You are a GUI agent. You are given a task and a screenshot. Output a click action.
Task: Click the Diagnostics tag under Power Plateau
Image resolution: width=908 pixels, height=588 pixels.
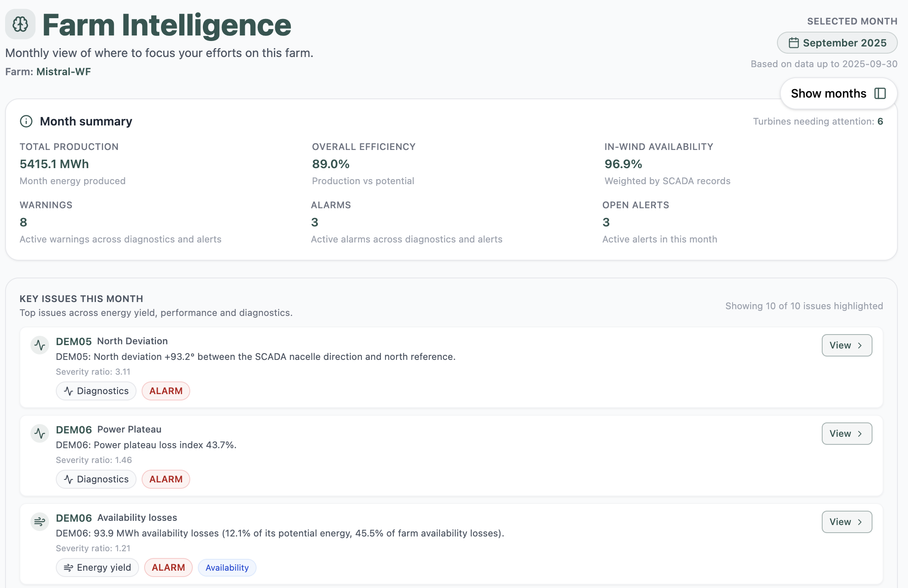[x=96, y=479]
